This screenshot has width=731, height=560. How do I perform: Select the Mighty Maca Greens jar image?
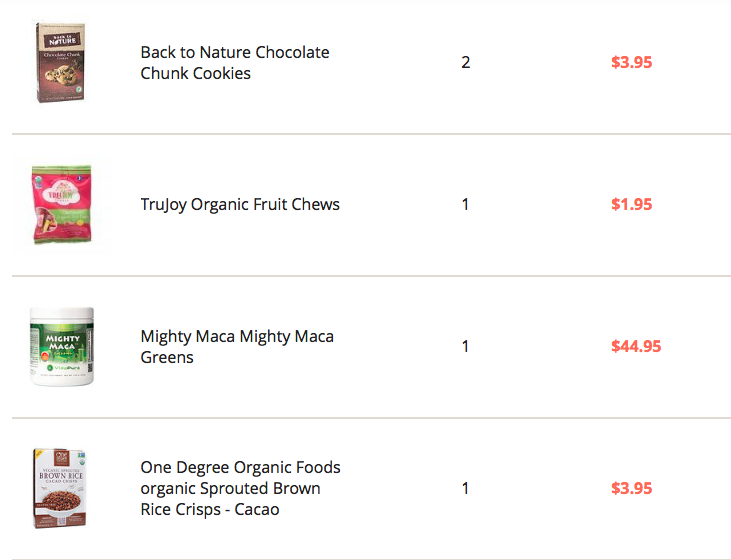(x=62, y=346)
